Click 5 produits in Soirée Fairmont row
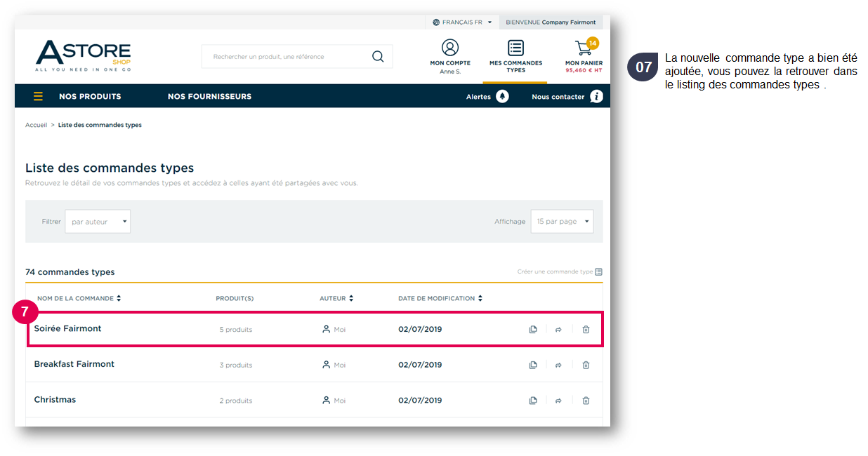 pyautogui.click(x=236, y=330)
